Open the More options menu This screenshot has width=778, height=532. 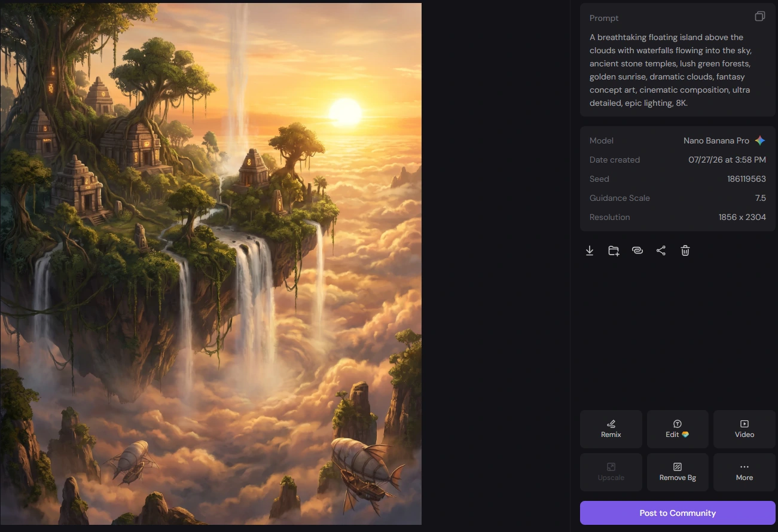point(745,472)
